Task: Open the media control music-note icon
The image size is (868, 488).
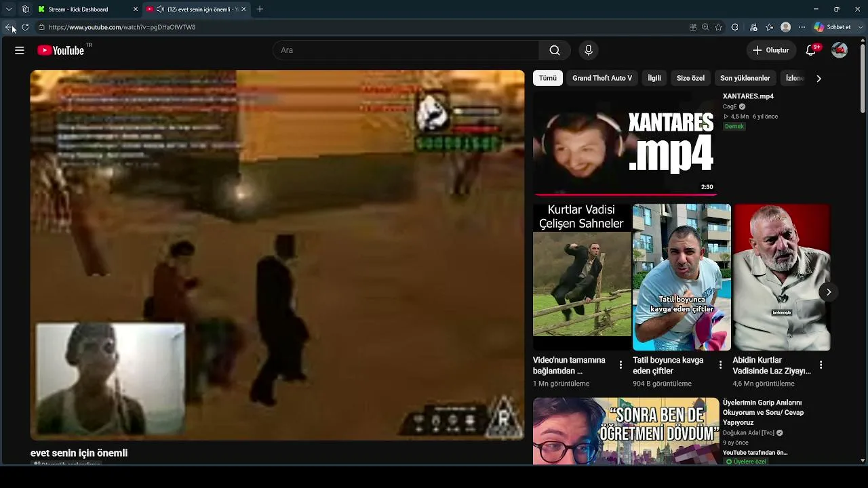Action: click(753, 27)
